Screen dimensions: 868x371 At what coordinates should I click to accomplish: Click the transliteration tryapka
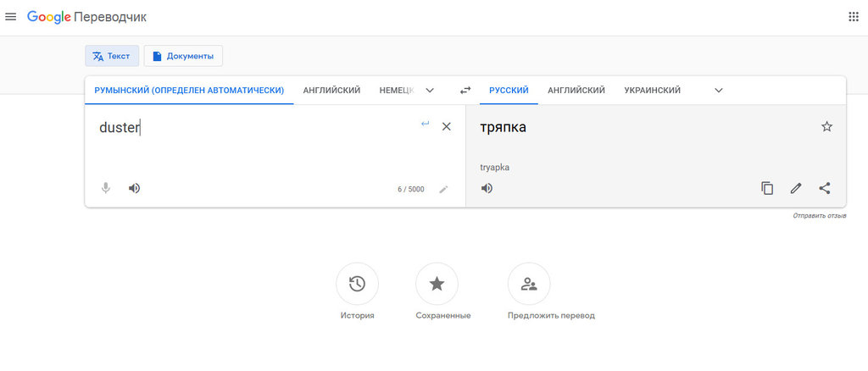pos(495,167)
